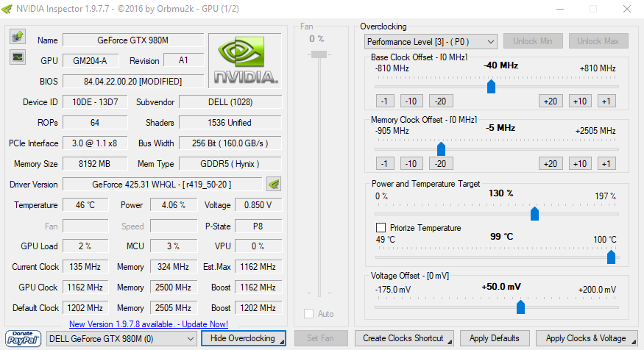This screenshot has width=644, height=350.
Task: Click the Power value 4.06 %
Action: coord(174,204)
